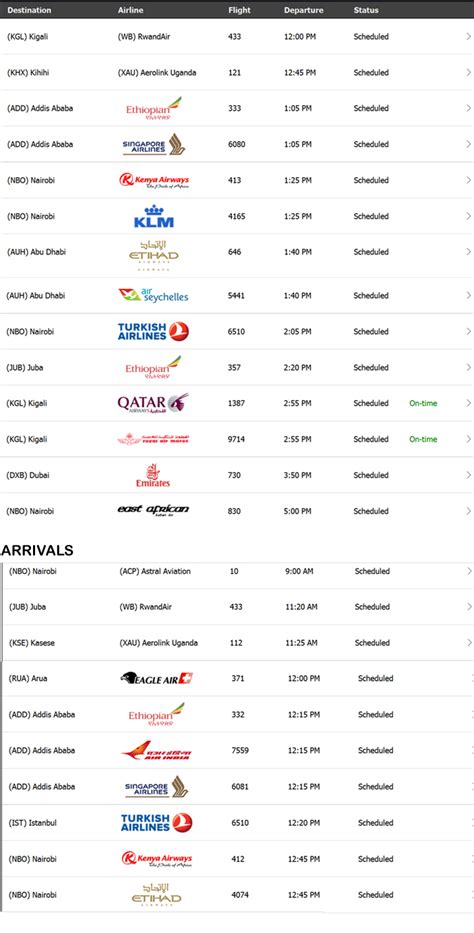The width and height of the screenshot is (474, 933).
Task: Click the Air Seychelles logo for flight 5441
Action: 153,295
